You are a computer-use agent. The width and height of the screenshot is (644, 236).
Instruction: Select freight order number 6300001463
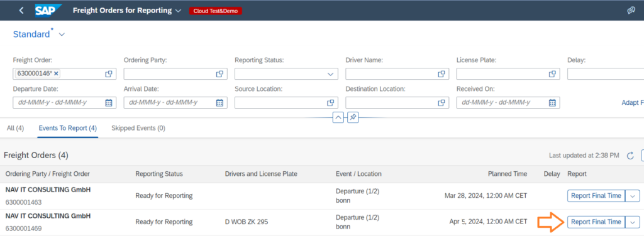tap(23, 202)
